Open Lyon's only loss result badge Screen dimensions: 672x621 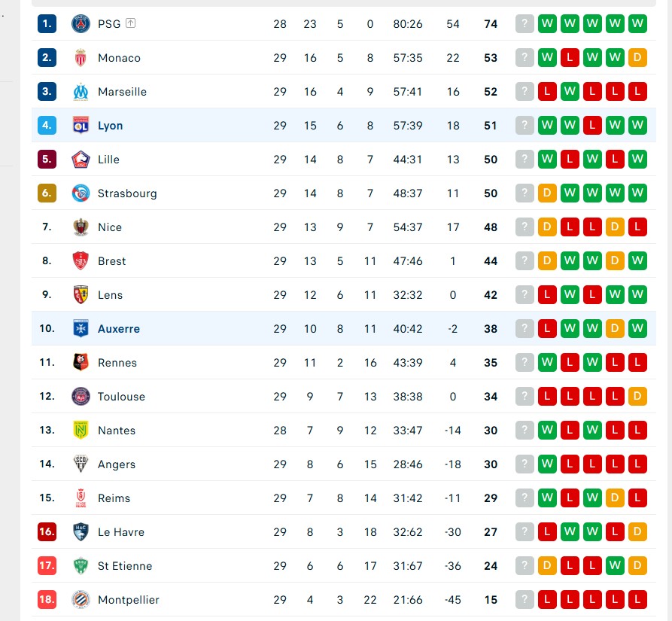[x=592, y=126]
